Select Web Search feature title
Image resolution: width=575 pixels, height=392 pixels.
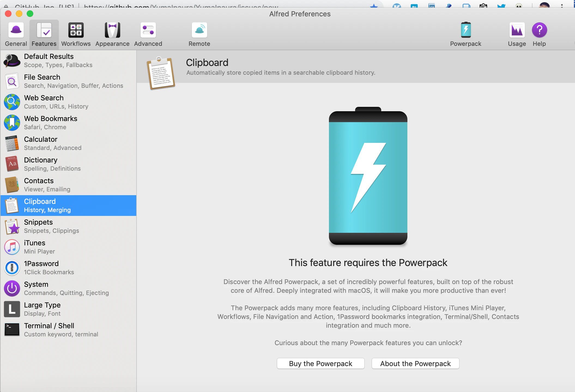click(44, 98)
